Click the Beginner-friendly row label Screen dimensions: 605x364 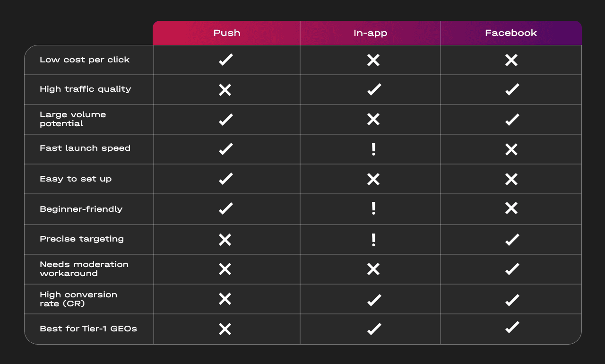[x=81, y=209]
